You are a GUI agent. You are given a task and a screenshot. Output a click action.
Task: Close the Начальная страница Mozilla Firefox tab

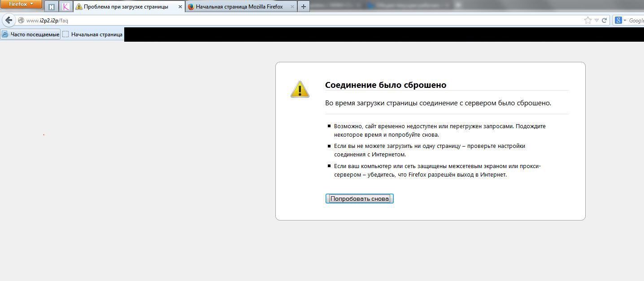292,7
